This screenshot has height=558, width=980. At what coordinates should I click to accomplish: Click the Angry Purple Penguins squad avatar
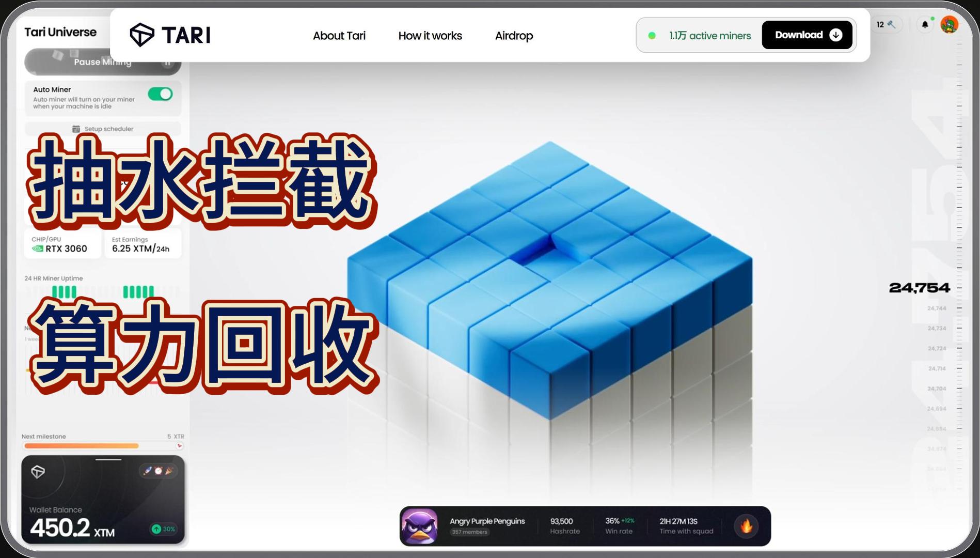[420, 526]
